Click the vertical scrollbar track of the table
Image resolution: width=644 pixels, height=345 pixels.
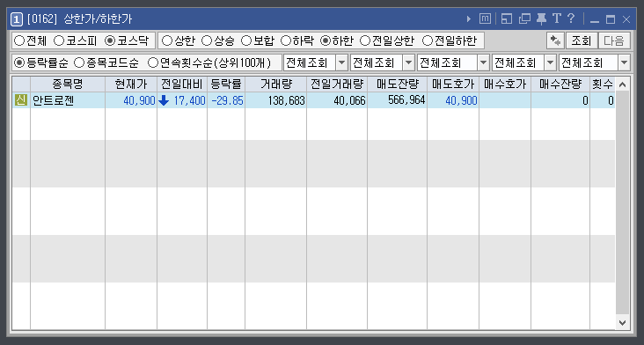[x=622, y=203]
